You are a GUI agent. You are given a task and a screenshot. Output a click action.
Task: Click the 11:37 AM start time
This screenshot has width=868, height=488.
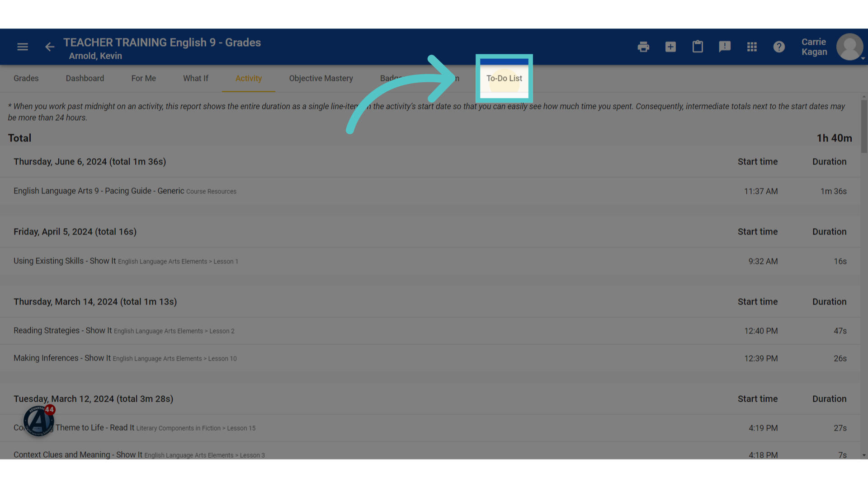(x=761, y=191)
